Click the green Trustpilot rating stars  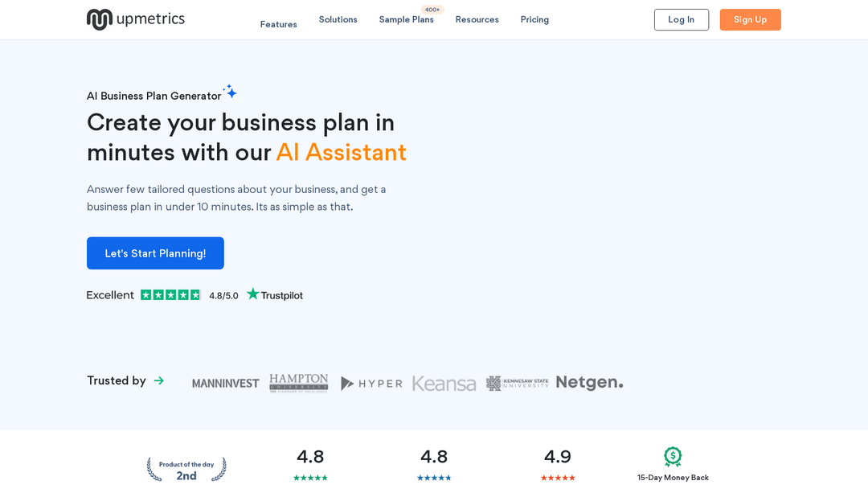(170, 295)
